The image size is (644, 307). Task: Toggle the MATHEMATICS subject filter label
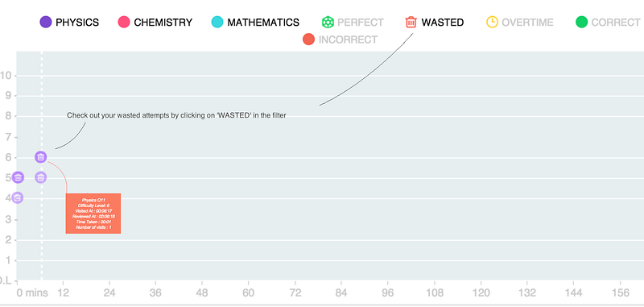coord(263,23)
